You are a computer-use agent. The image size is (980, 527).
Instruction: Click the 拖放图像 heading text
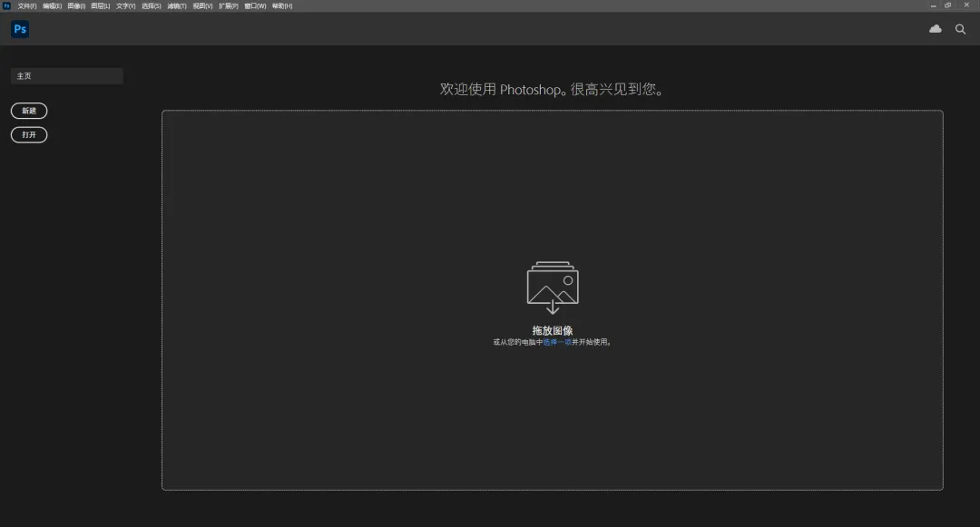click(x=553, y=330)
